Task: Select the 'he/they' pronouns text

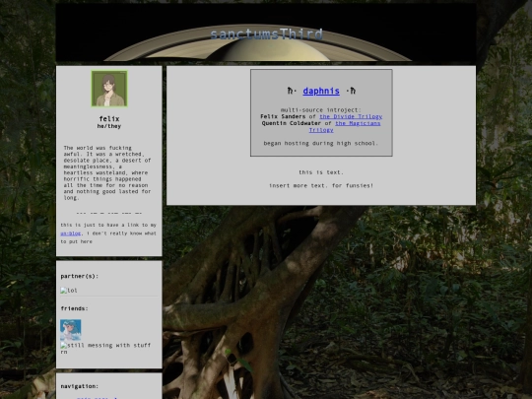Action: tap(109, 126)
